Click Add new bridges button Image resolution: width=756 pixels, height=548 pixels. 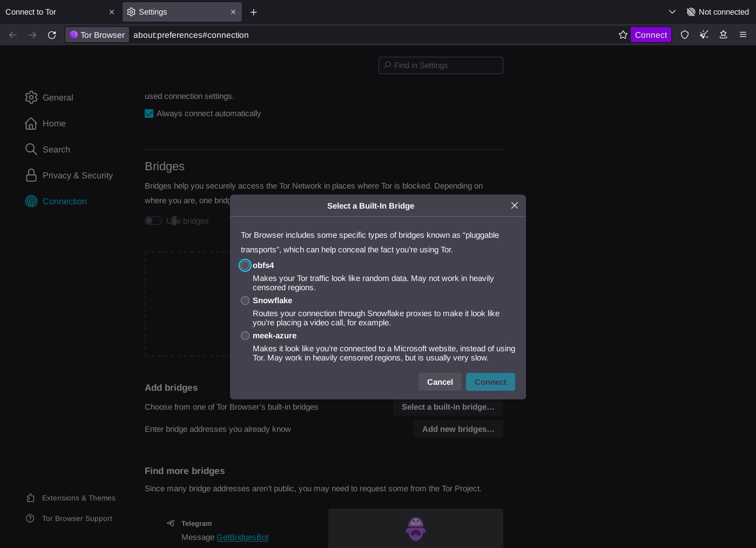(x=458, y=429)
